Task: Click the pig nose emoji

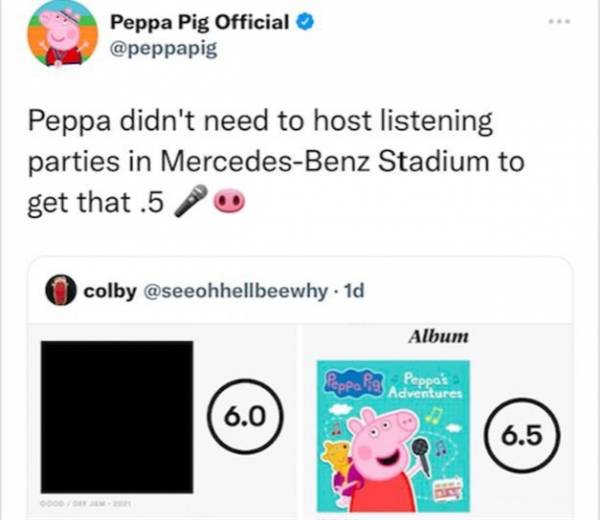Action: pyautogui.click(x=227, y=202)
